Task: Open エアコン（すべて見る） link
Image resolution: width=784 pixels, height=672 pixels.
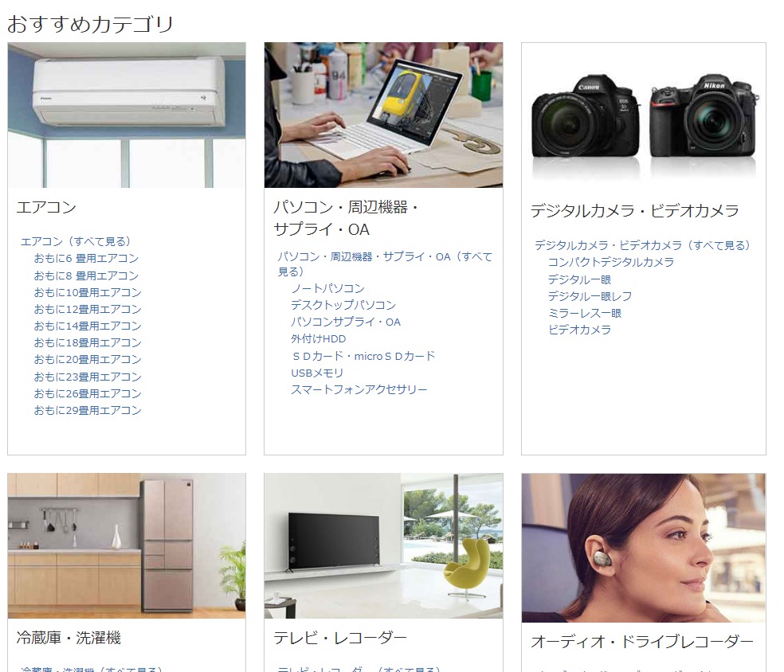Action: (x=76, y=241)
